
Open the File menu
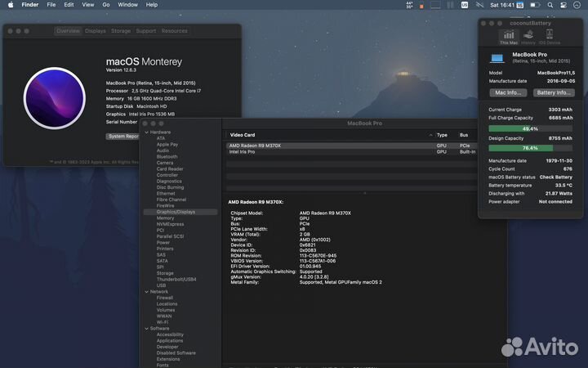(x=51, y=5)
